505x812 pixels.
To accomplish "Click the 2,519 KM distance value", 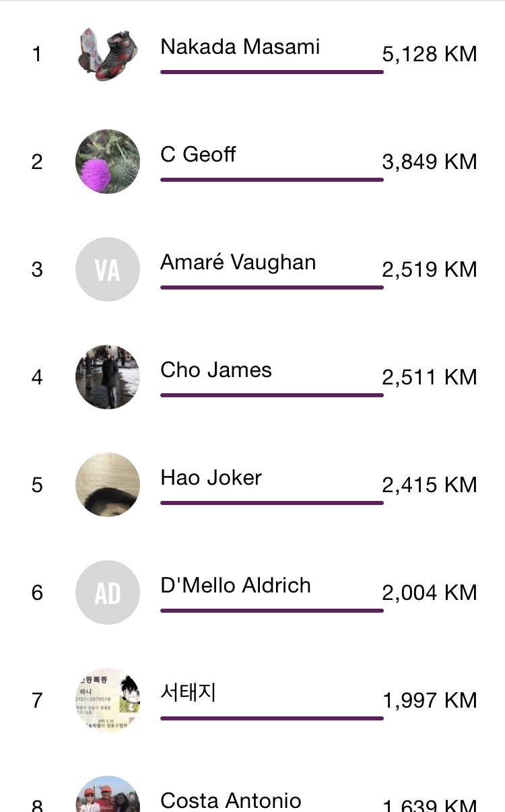I will tap(430, 269).
